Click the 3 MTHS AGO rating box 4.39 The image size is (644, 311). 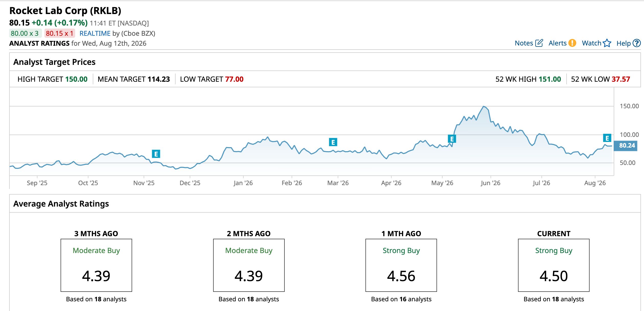(96, 265)
